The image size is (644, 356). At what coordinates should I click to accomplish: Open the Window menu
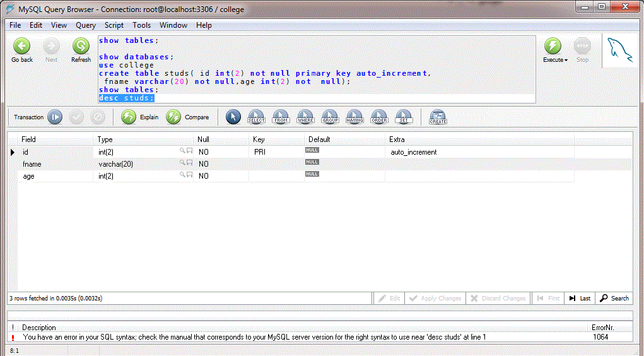point(173,25)
